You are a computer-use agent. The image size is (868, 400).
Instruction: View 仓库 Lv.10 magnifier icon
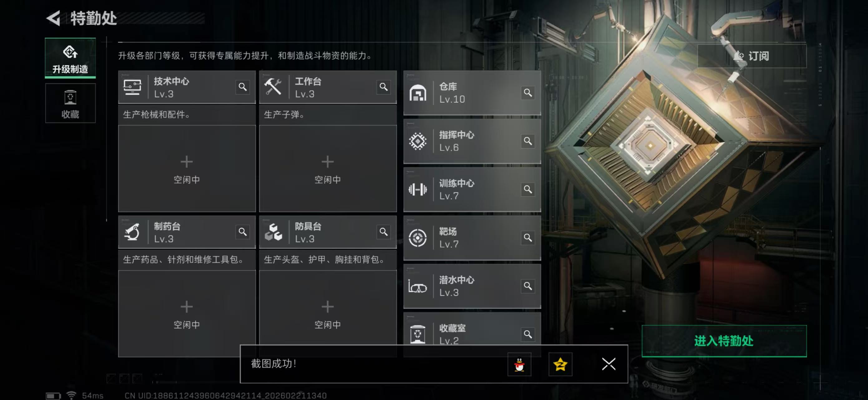tap(528, 93)
